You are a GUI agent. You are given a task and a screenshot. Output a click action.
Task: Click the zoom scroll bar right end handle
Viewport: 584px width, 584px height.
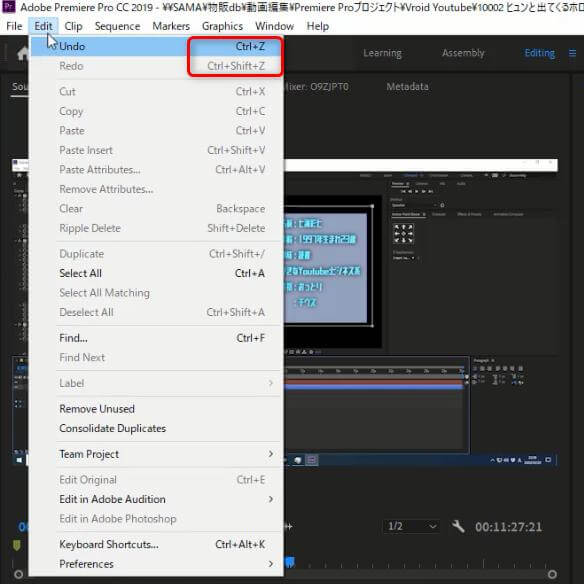pyautogui.click(x=552, y=574)
